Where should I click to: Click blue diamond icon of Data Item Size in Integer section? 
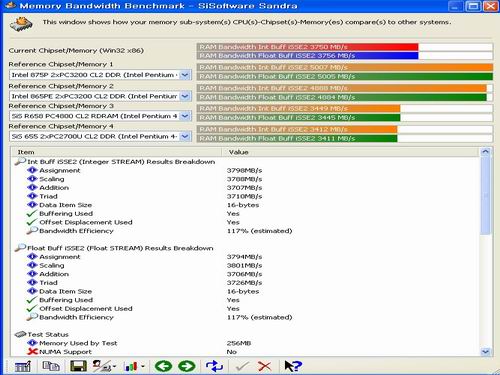point(32,205)
